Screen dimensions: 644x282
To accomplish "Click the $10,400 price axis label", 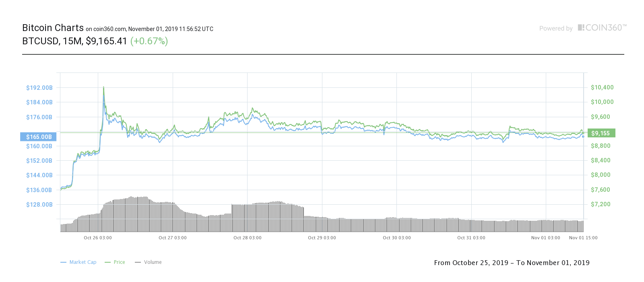I will click(602, 87).
